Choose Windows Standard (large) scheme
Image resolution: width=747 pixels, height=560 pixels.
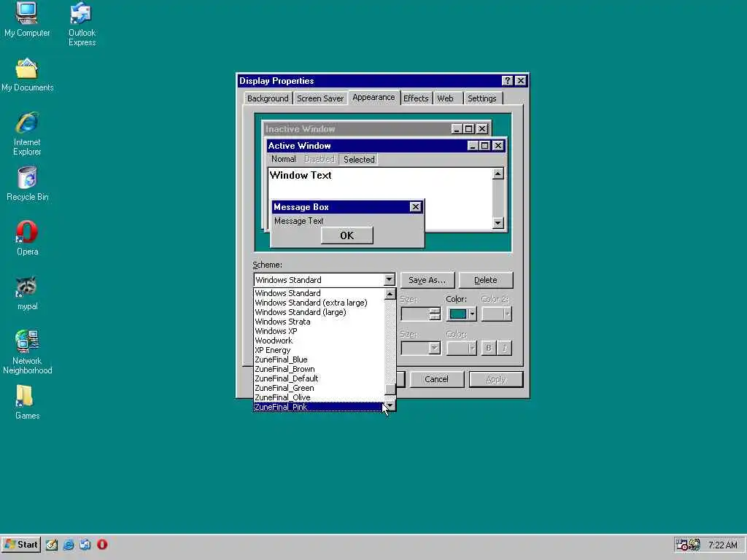(320, 312)
